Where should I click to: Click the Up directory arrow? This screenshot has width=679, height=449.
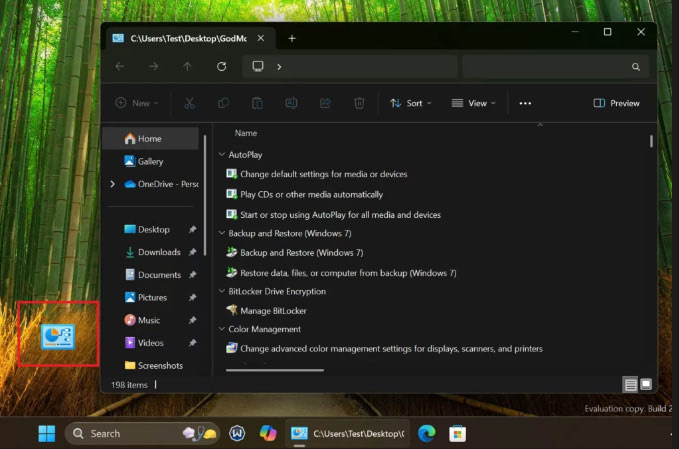click(x=187, y=66)
